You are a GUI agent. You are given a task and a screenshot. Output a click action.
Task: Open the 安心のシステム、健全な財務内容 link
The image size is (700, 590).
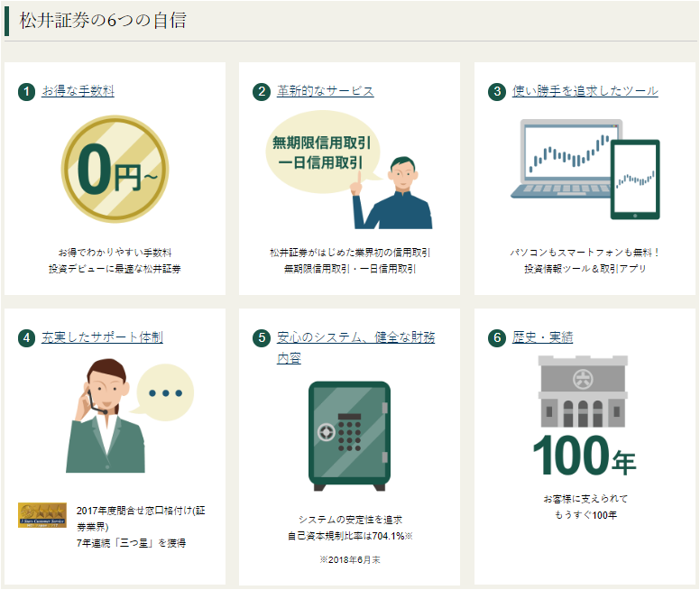355,347
